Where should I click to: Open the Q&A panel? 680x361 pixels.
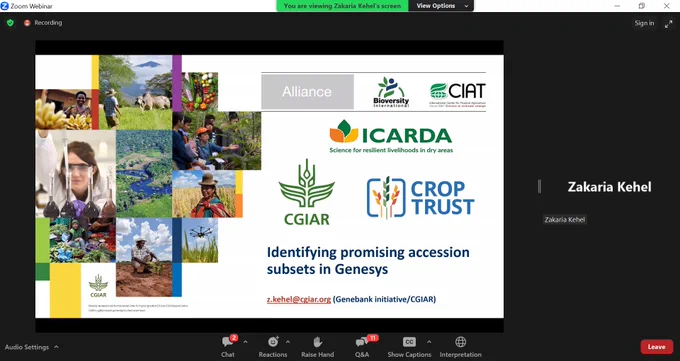point(362,347)
